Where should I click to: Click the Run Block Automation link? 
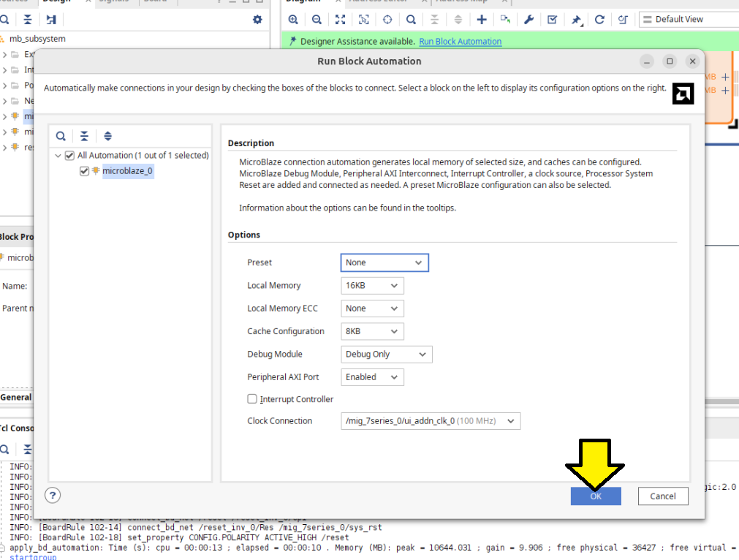[460, 42]
